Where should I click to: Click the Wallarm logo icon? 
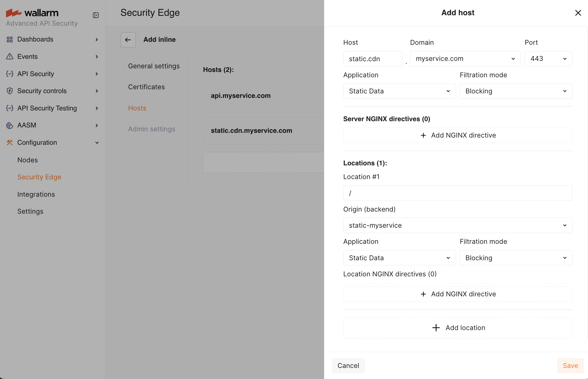coord(13,13)
